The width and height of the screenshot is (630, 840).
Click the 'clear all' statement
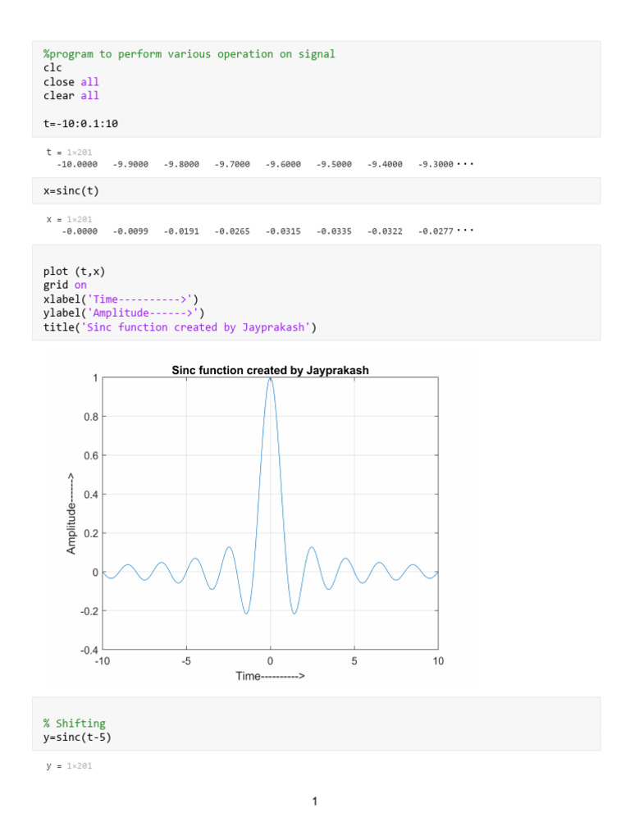pyautogui.click(x=71, y=96)
